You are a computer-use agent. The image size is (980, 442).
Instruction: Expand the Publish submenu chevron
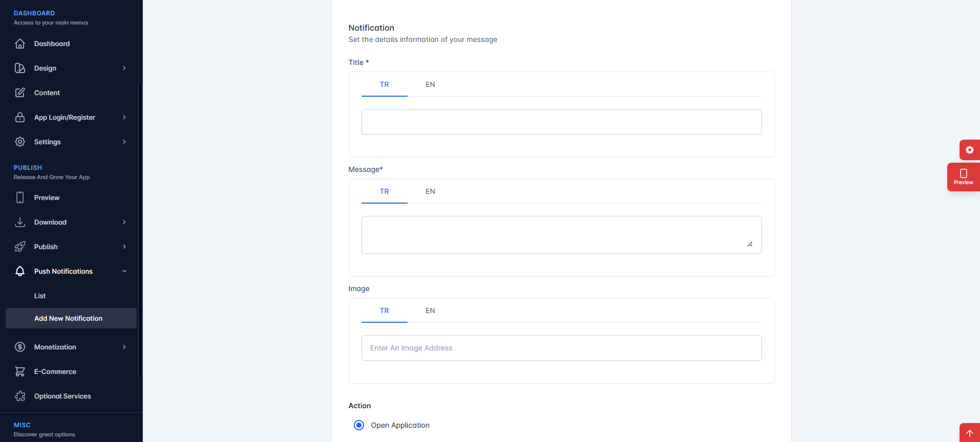[x=124, y=247]
